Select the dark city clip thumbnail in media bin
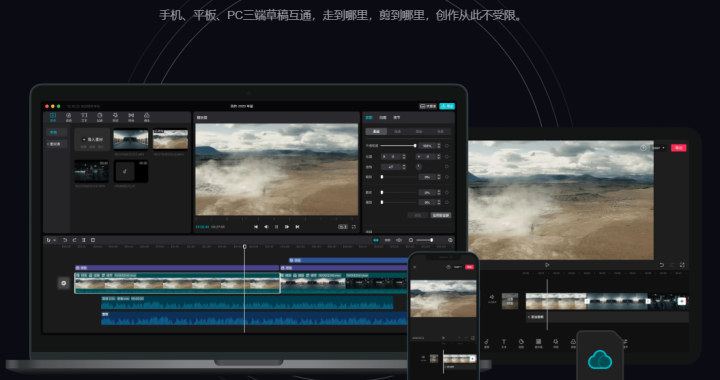 click(x=92, y=171)
